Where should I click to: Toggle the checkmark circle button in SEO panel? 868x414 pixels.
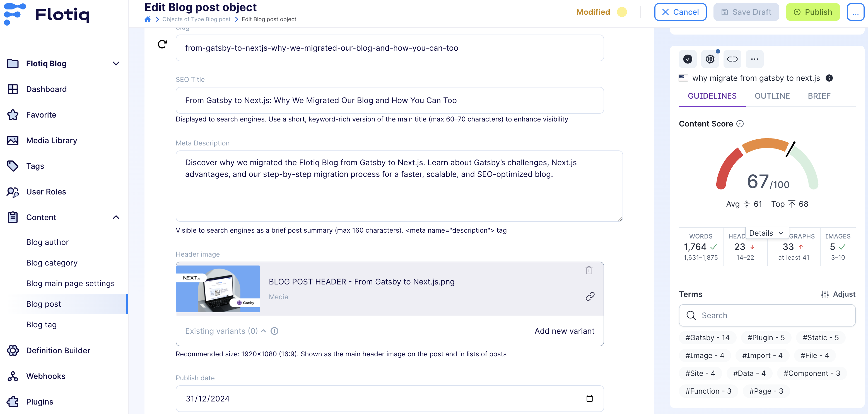(x=687, y=59)
